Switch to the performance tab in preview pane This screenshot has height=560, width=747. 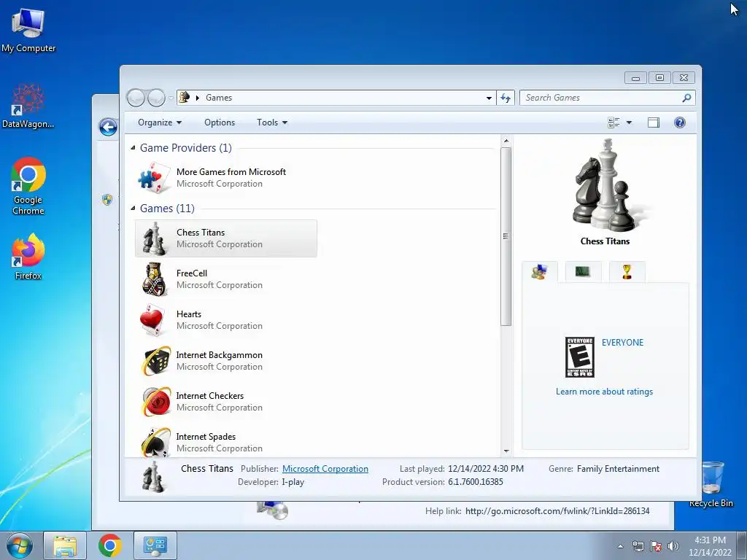tap(583, 272)
